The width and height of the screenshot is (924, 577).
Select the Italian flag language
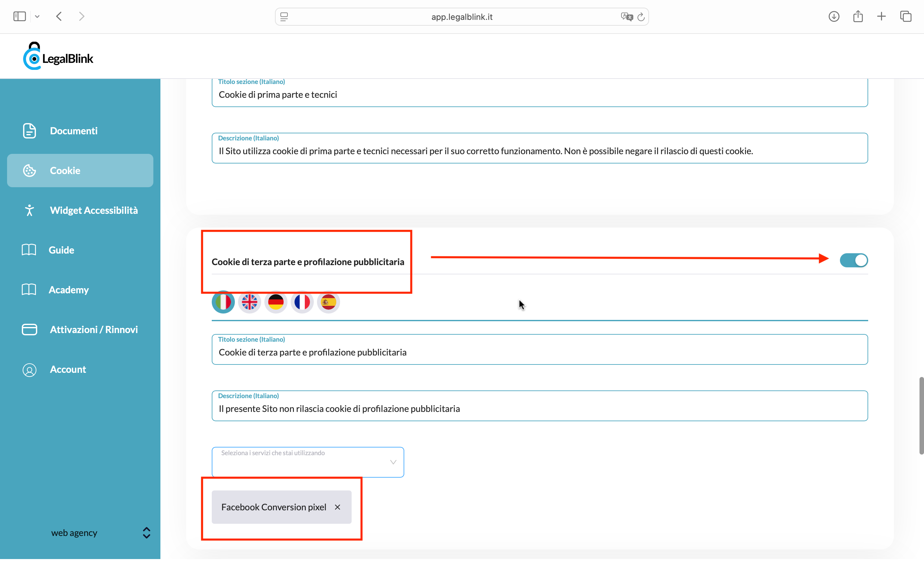[x=223, y=302]
